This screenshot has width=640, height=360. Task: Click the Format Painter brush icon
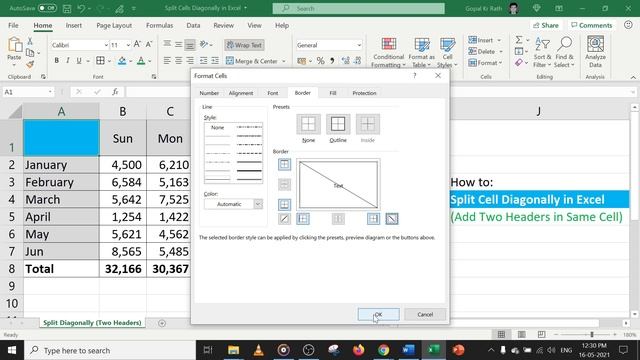(30, 64)
